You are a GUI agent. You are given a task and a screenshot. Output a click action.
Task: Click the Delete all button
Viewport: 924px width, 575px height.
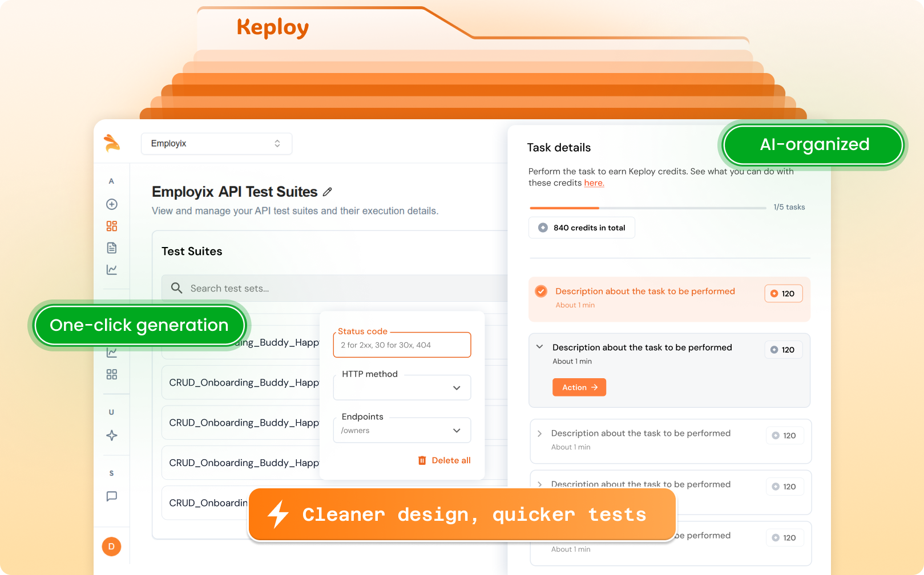click(445, 460)
